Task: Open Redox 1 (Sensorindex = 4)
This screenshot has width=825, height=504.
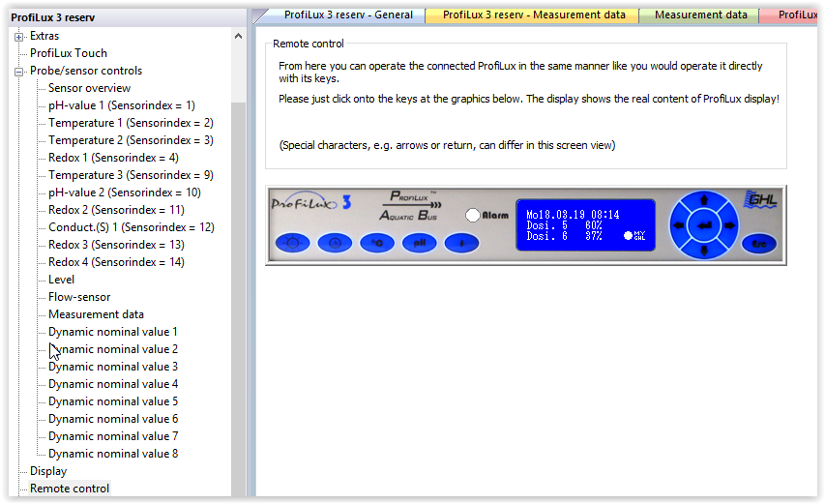Action: click(113, 158)
